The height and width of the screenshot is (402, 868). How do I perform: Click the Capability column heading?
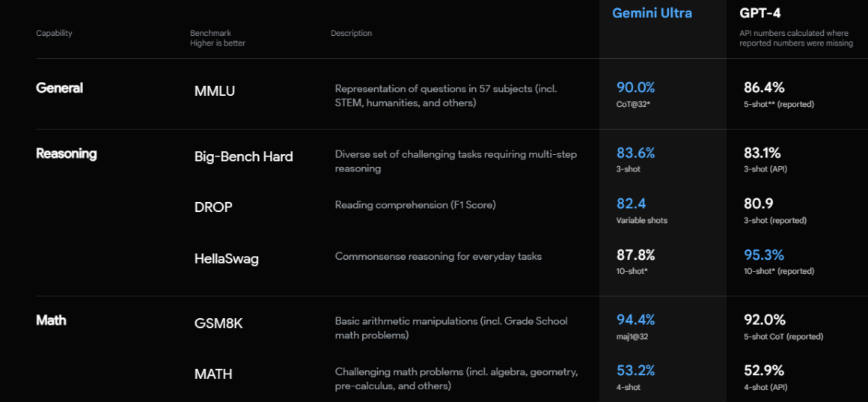click(x=54, y=34)
